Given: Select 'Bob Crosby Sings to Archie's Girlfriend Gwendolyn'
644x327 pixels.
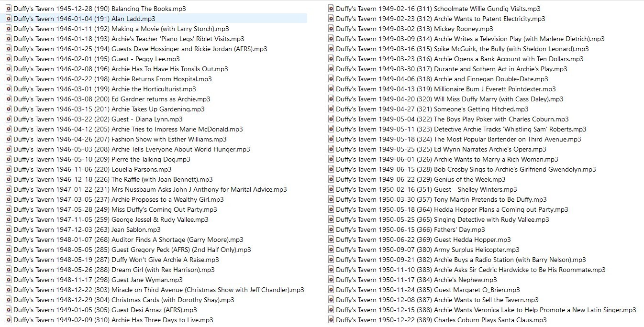Looking at the screenshot, I should (466, 169).
